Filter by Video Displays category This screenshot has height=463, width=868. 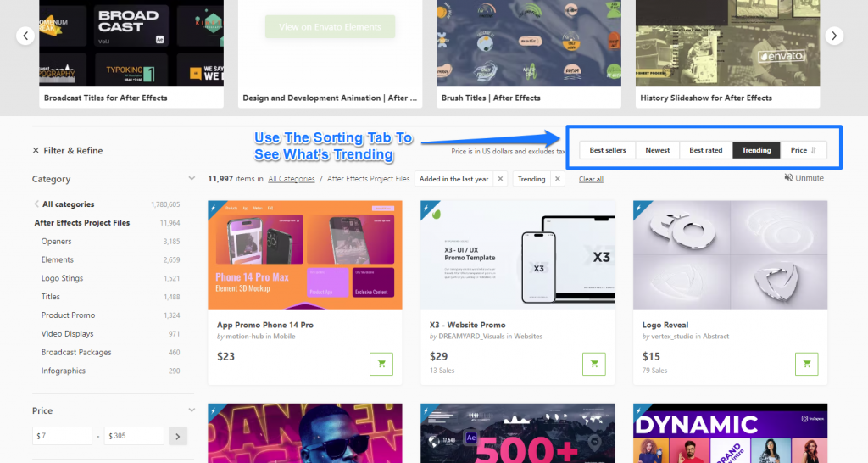[x=67, y=334]
